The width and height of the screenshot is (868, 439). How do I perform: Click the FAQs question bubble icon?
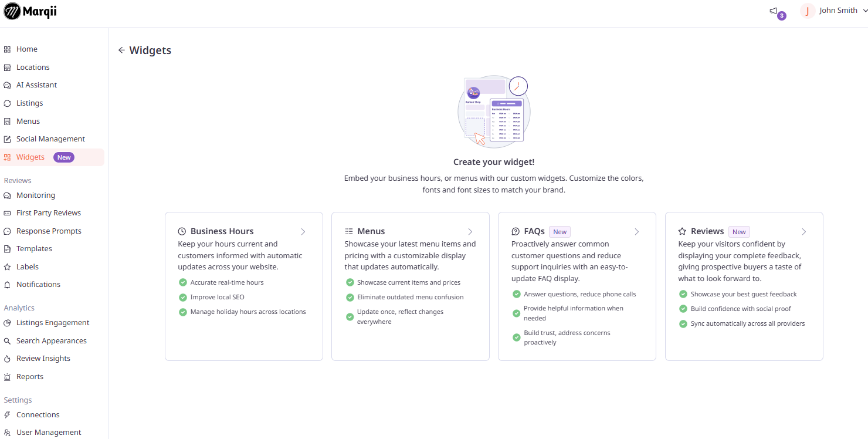pos(516,231)
